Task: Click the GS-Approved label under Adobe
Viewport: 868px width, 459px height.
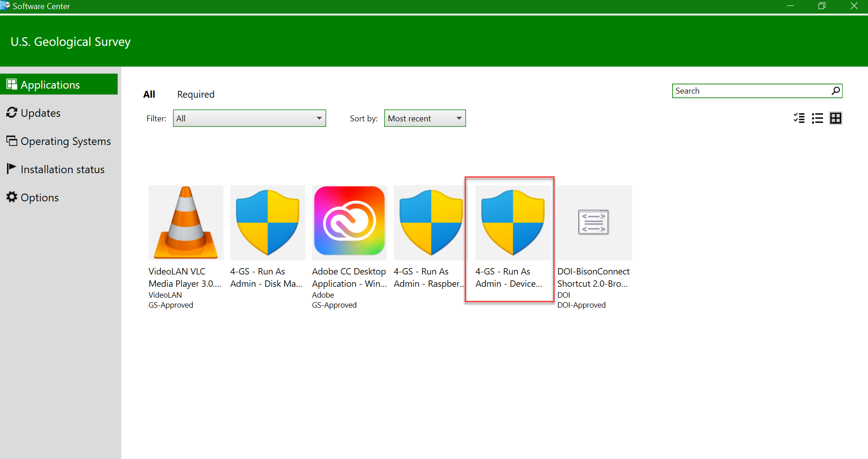Action: coord(334,305)
